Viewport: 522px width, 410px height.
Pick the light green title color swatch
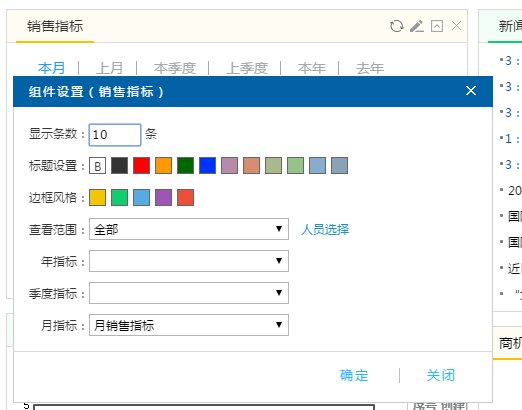click(295, 166)
